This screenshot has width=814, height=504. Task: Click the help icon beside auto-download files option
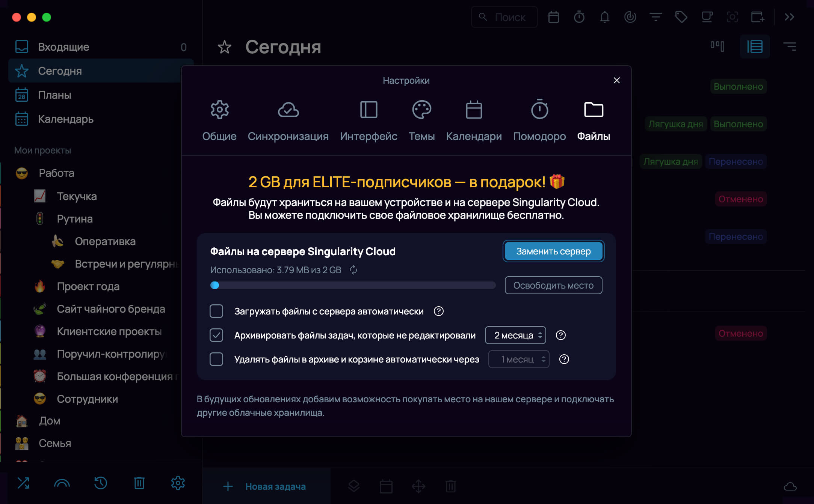click(438, 311)
